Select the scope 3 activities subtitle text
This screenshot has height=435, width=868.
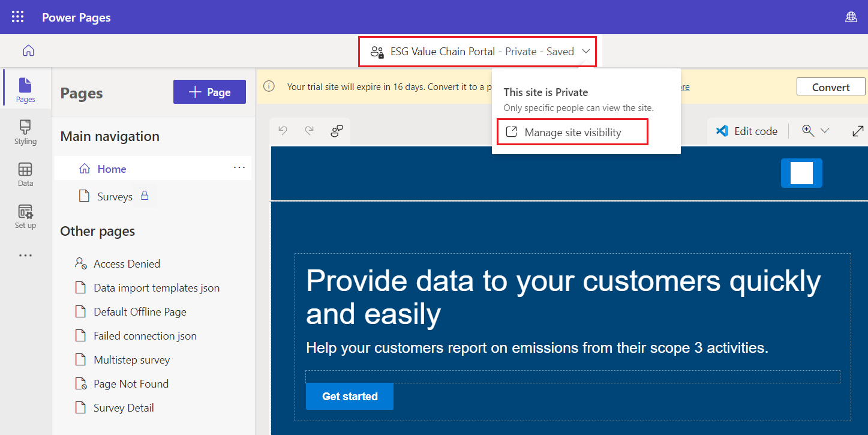[537, 347]
